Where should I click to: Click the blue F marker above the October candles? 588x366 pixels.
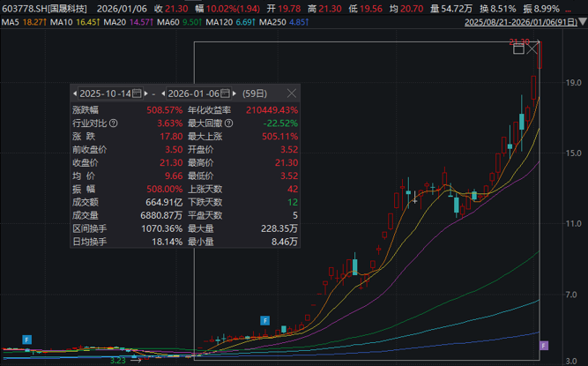click(264, 319)
